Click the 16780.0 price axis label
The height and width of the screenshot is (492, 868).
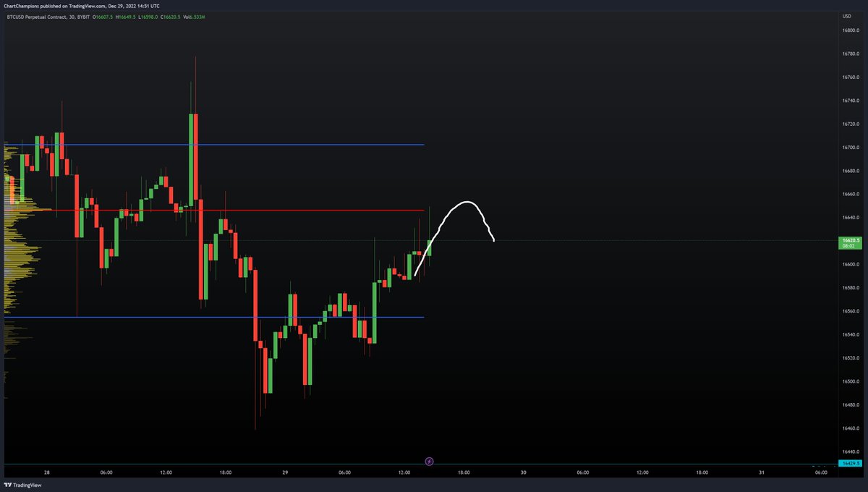point(849,54)
